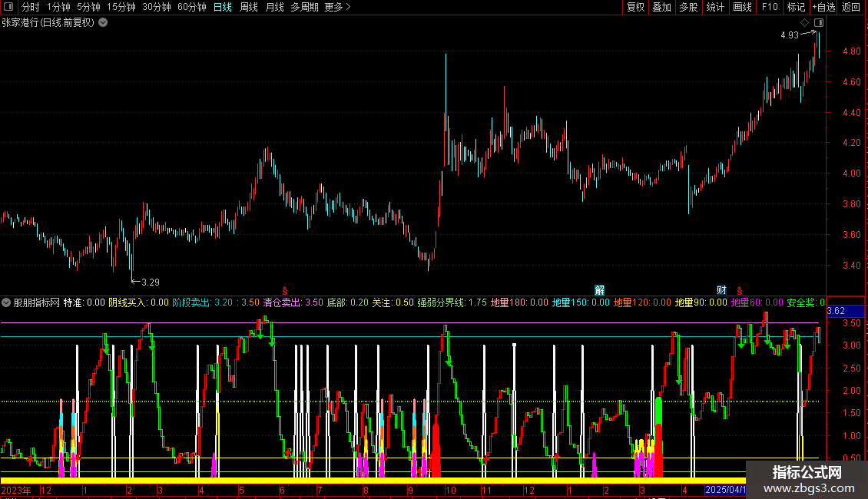The image size is (868, 499).
Task: Click the 股朋指标网 indicator name
Action: pyautogui.click(x=37, y=302)
